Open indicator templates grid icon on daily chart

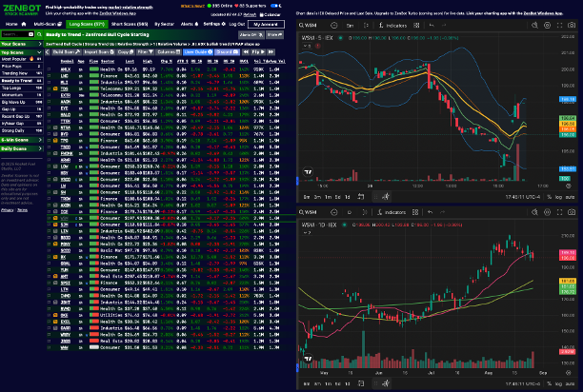coord(415,212)
